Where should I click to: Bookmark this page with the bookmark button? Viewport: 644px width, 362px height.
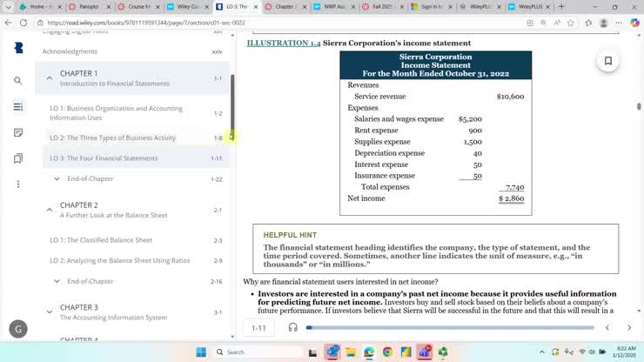click(x=607, y=61)
